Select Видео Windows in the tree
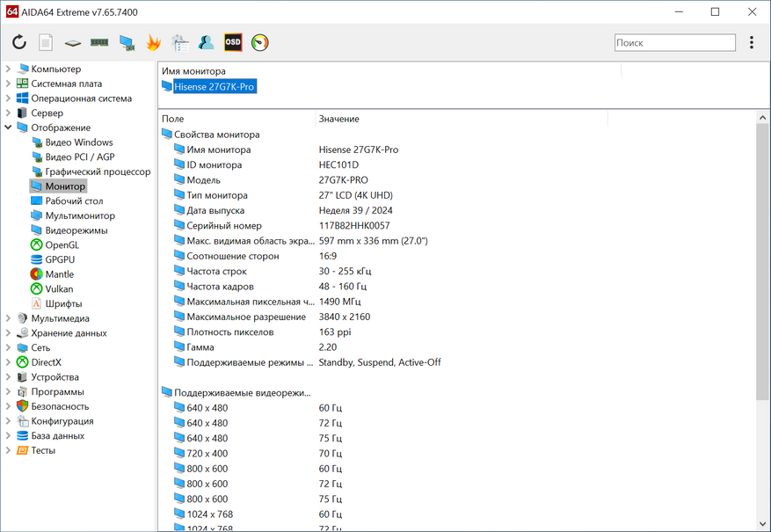 [72, 142]
